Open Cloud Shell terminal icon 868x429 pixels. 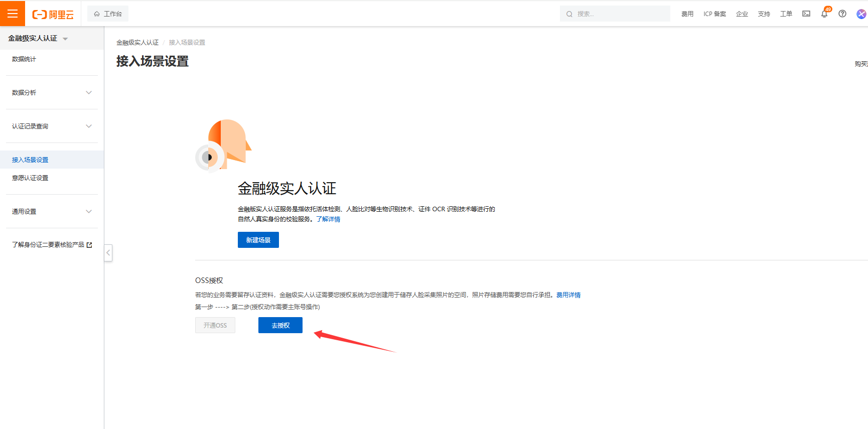(x=806, y=14)
